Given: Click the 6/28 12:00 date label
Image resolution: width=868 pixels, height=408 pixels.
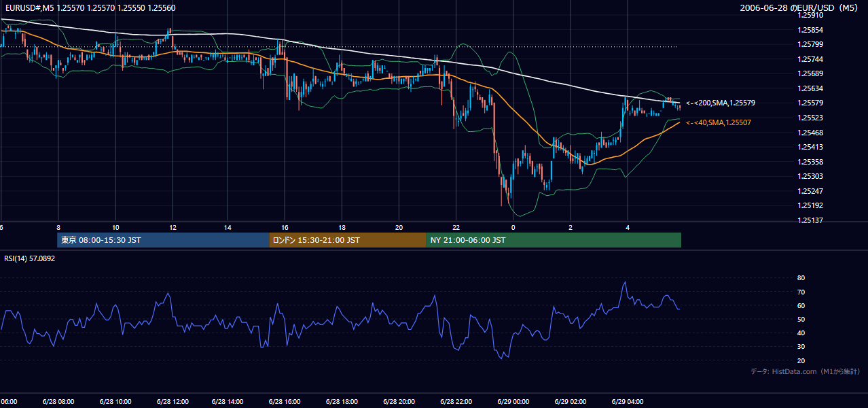Looking at the screenshot, I should pos(172,402).
